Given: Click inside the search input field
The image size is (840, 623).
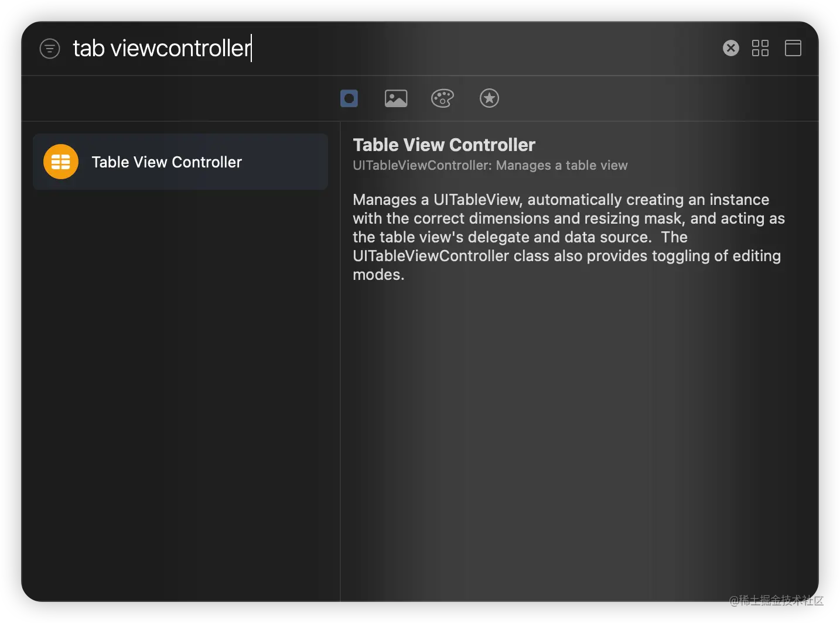Looking at the screenshot, I should coord(161,49).
